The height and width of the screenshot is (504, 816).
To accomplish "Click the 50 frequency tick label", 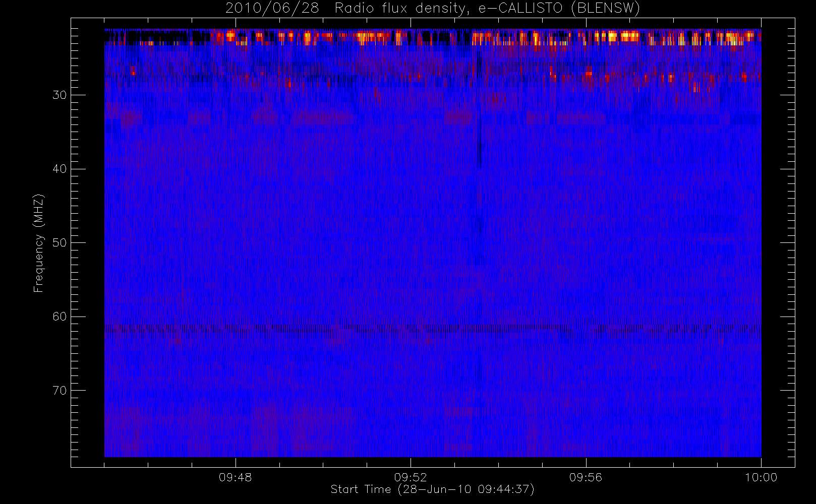I will pyautogui.click(x=60, y=242).
